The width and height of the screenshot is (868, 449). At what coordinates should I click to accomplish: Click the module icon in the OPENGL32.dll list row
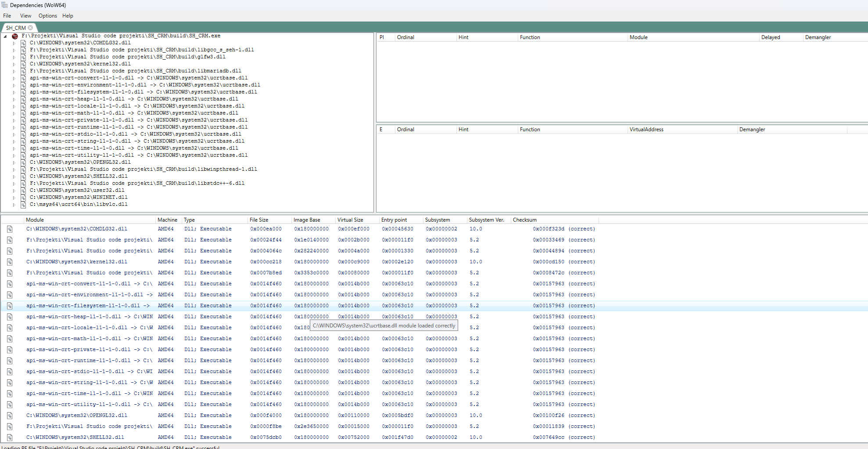[9, 416]
